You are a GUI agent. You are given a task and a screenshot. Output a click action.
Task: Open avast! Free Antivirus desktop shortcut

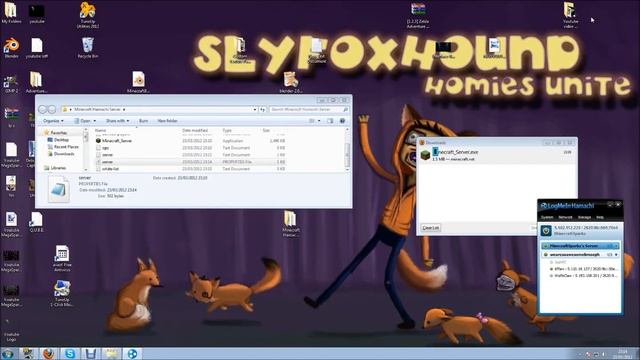pos(62,258)
